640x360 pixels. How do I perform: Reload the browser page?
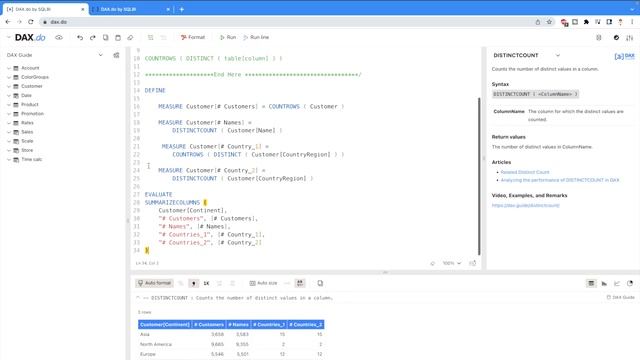[31, 22]
